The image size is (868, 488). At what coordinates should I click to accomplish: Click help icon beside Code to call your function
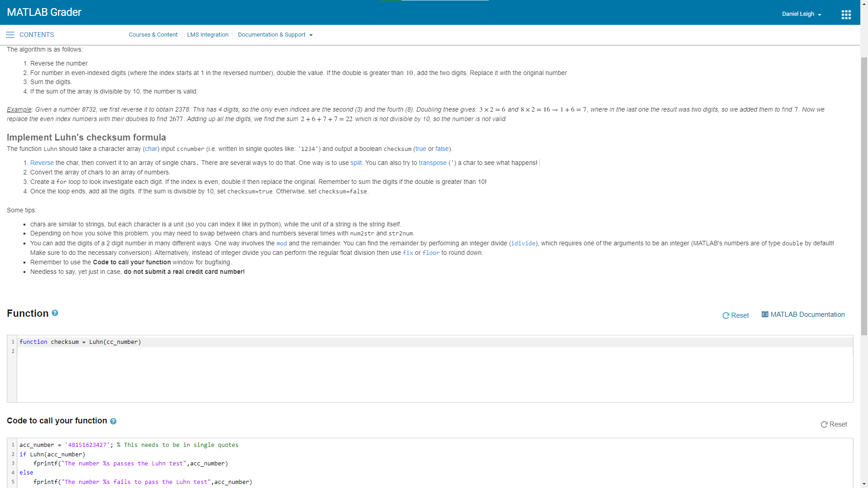[x=113, y=421]
